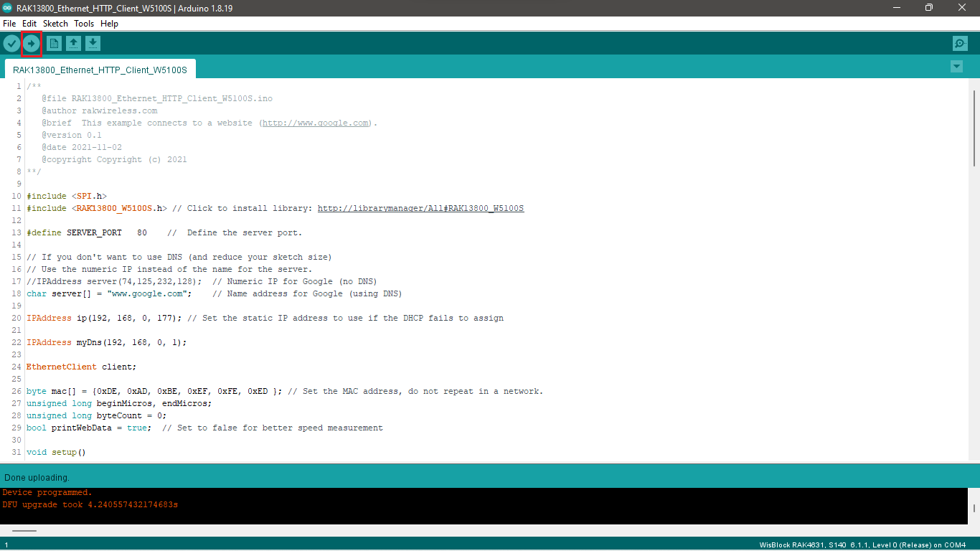This screenshot has height=551, width=980.
Task: Click the 'EthernetClient client;' line
Action: click(81, 367)
